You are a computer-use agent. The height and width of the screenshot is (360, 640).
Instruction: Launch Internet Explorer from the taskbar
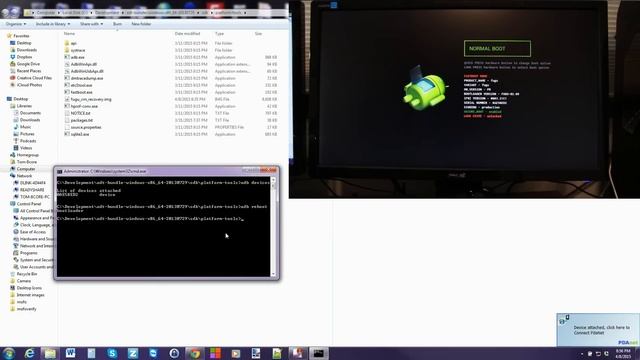pyautogui.click(x=29, y=353)
